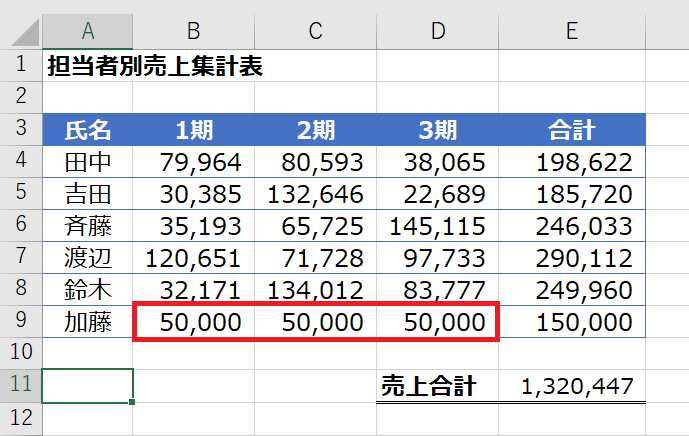Select column A header
This screenshot has height=436, width=689.
pyautogui.click(x=87, y=31)
